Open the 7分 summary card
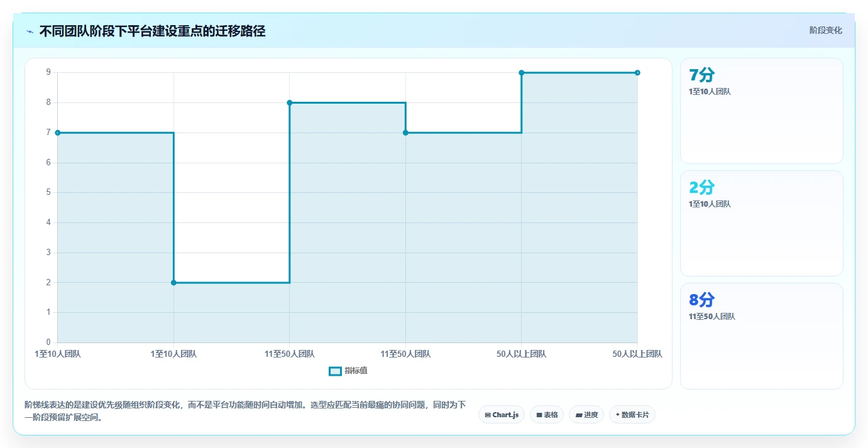Screen dimensions: 868x448 762,111
